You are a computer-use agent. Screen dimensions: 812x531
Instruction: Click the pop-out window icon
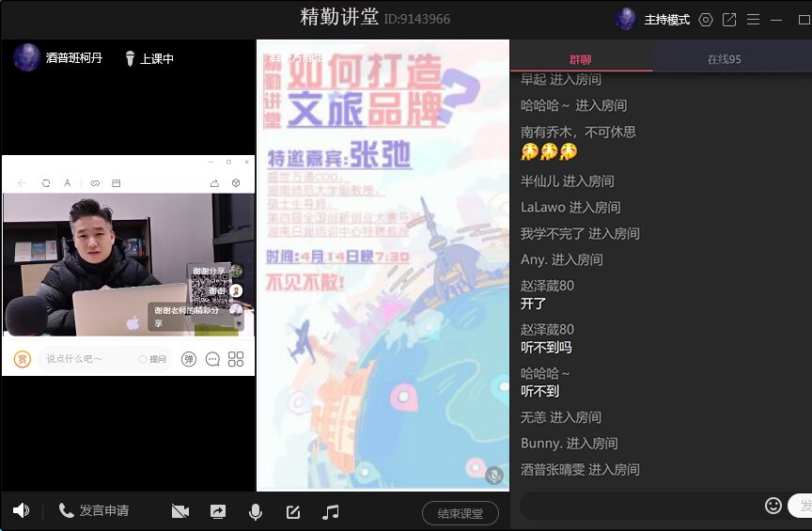point(729,19)
